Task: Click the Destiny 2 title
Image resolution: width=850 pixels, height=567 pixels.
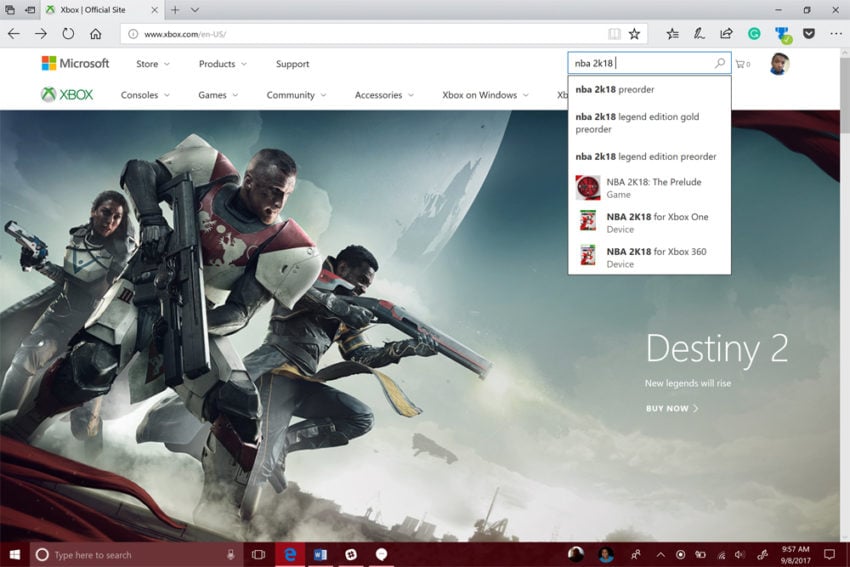Action: pyautogui.click(x=717, y=348)
